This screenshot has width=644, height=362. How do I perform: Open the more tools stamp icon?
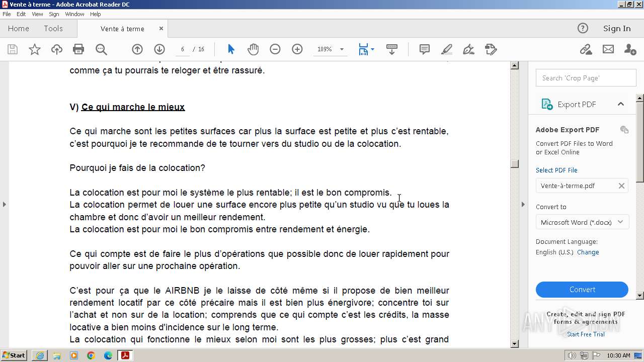point(491,49)
